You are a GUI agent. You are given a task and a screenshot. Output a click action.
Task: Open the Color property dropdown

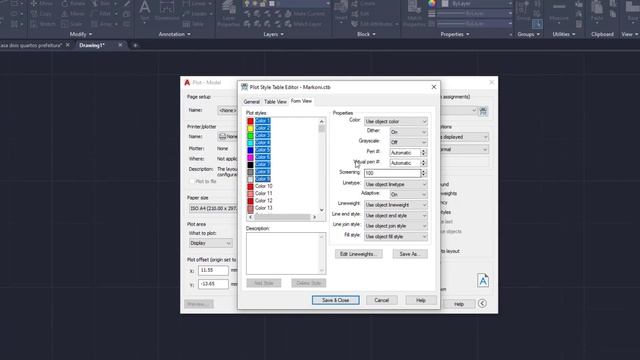[396, 122]
